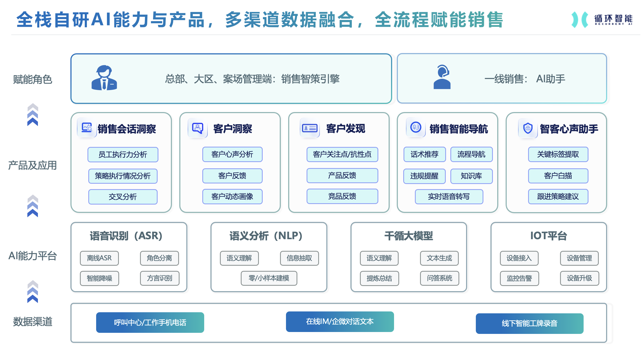The width and height of the screenshot is (644, 355).
Task: Open the 知识库 box
Action: pyautogui.click(x=471, y=176)
